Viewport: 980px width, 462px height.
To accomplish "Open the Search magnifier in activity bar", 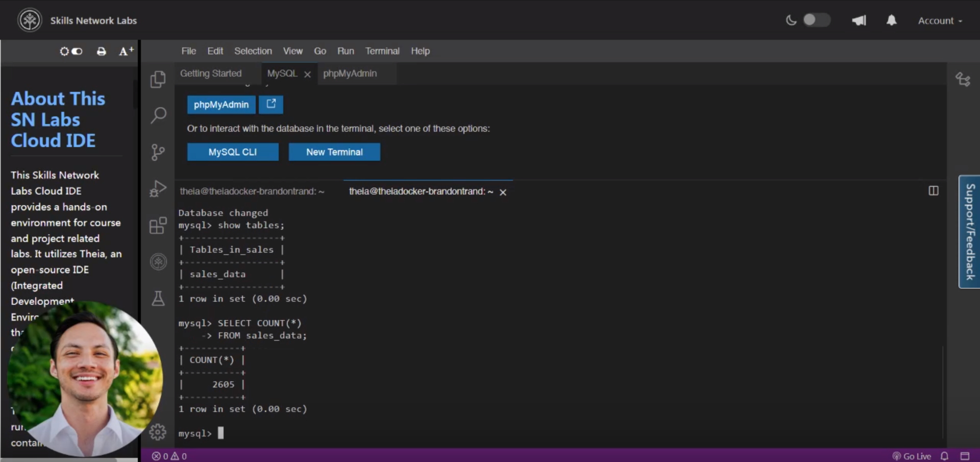I will pos(158,115).
